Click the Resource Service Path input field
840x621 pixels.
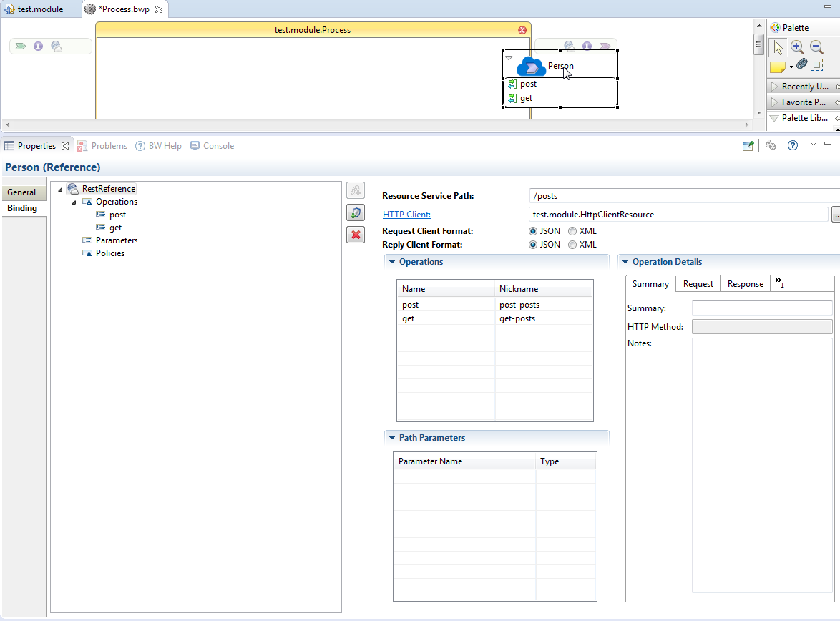click(x=680, y=196)
